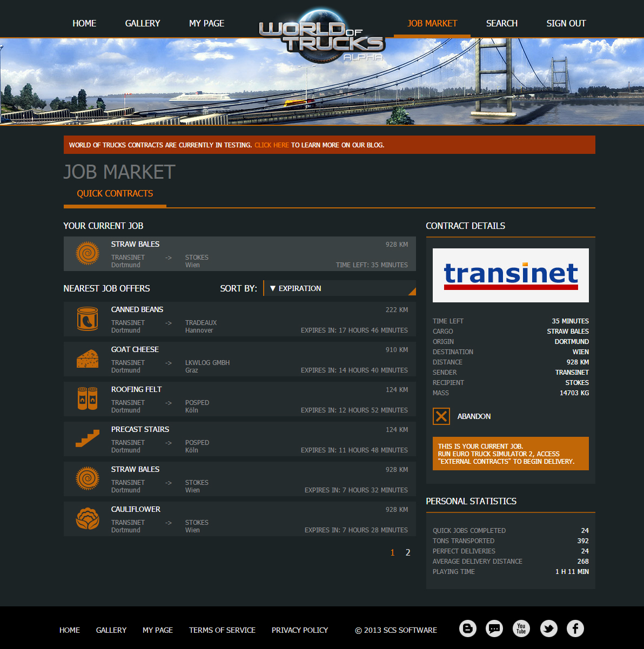644x649 pixels.
Task: Go to page 2 of job offers
Action: (x=408, y=552)
